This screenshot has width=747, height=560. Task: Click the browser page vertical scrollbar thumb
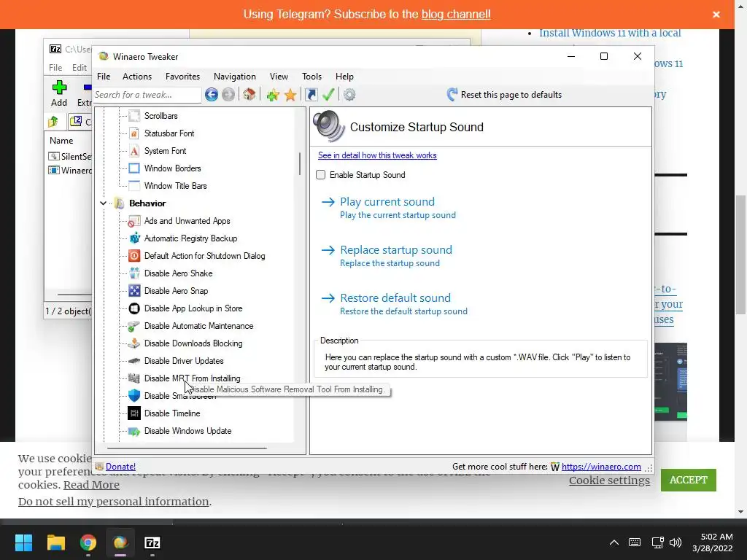[740, 254]
